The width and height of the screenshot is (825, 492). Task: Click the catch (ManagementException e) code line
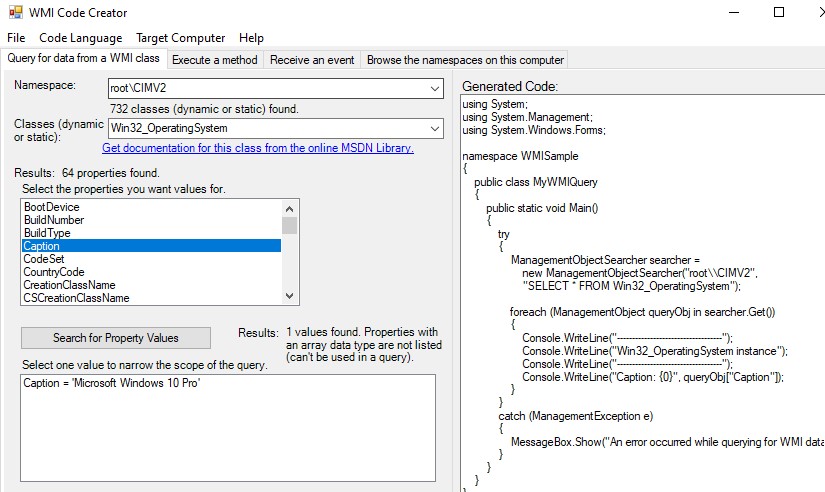(576, 416)
